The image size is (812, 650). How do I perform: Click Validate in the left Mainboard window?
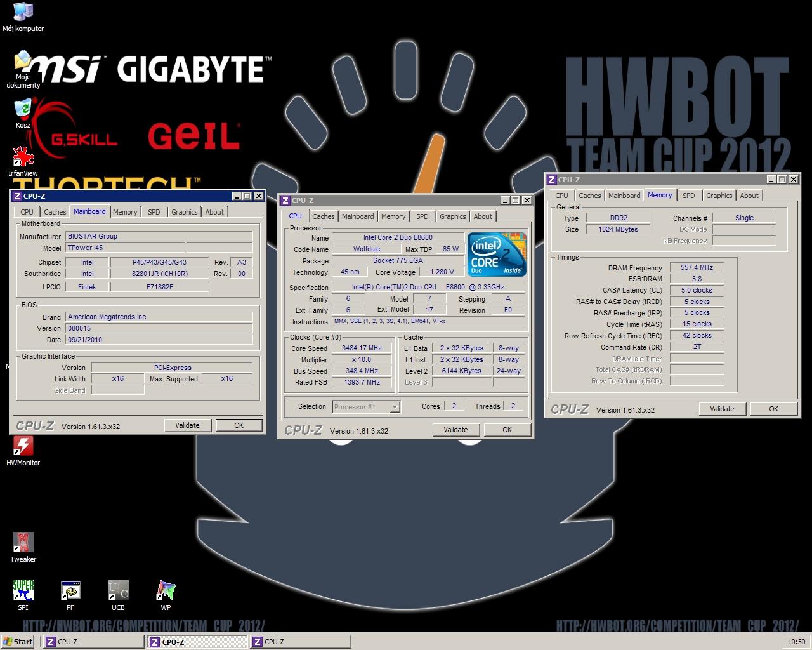click(x=188, y=425)
